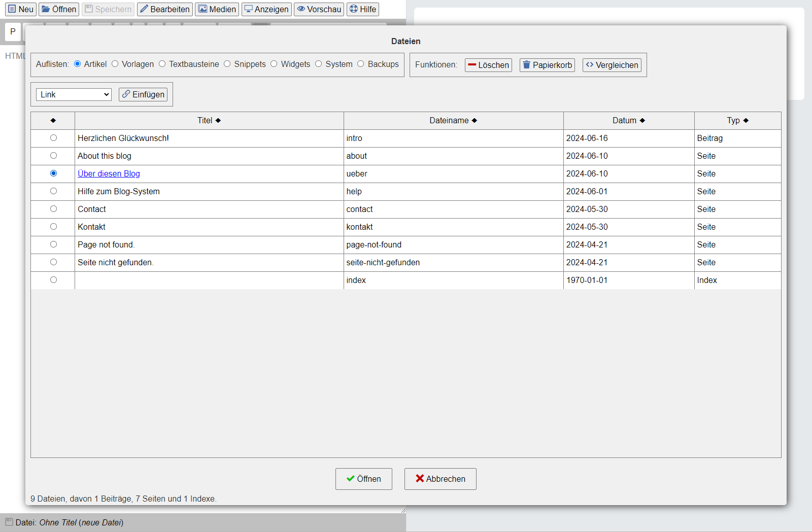This screenshot has width=812, height=532.
Task: Select the Vorlagen list option
Action: [115, 64]
